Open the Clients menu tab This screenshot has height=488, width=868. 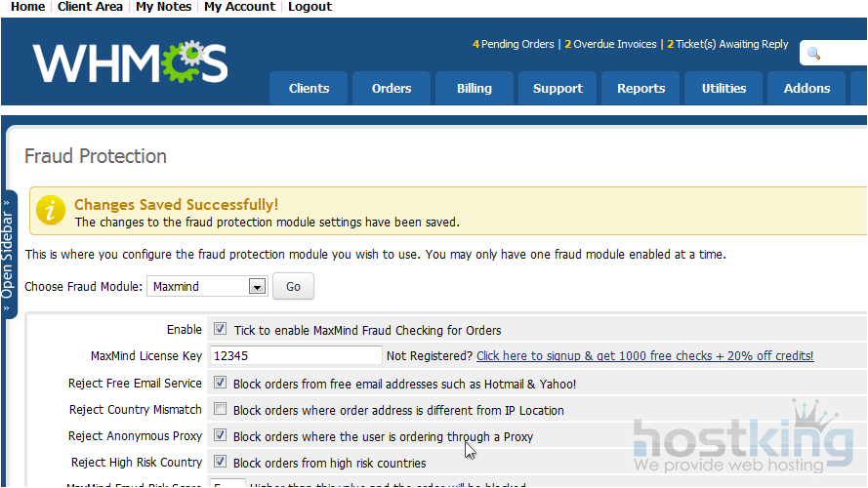tap(309, 88)
